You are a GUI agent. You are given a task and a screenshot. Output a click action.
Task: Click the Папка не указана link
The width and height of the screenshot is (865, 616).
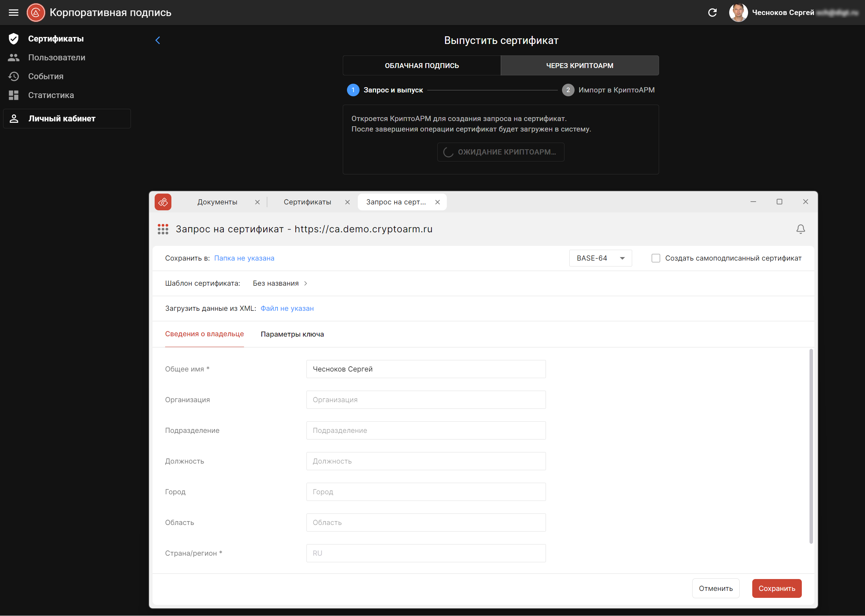(244, 258)
